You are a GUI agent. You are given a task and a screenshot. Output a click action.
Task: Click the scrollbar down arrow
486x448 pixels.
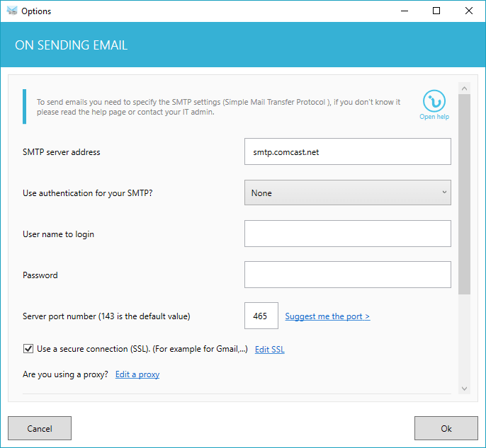464,389
